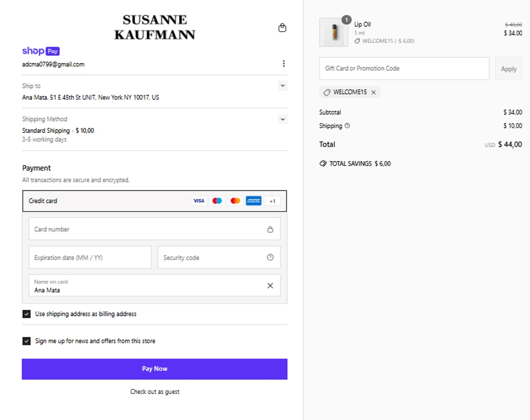Click the lock icon in Card number
Image resolution: width=530 pixels, height=420 pixels.
coord(270,229)
